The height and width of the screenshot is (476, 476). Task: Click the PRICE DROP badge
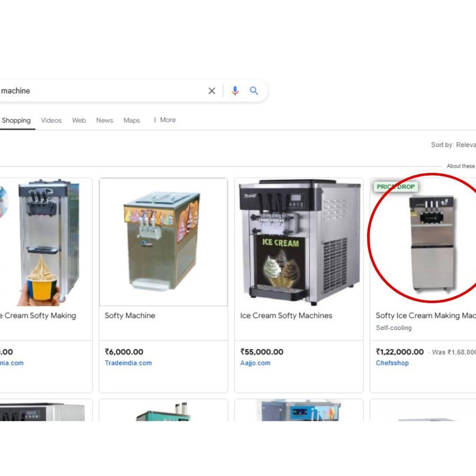click(396, 187)
